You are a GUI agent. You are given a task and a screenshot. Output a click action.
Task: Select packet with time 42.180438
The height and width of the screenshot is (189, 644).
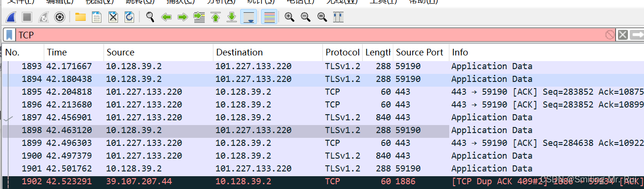(x=323, y=79)
